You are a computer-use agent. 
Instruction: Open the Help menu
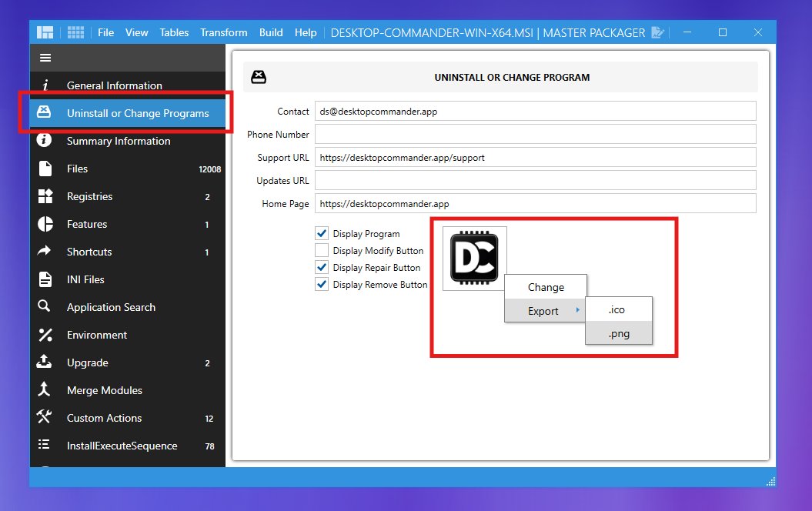tap(306, 32)
